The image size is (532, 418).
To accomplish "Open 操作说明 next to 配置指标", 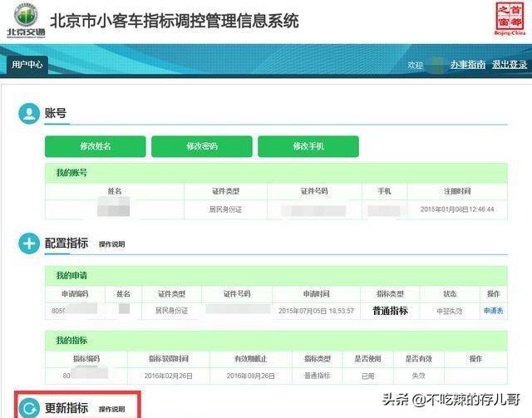I will tap(112, 244).
